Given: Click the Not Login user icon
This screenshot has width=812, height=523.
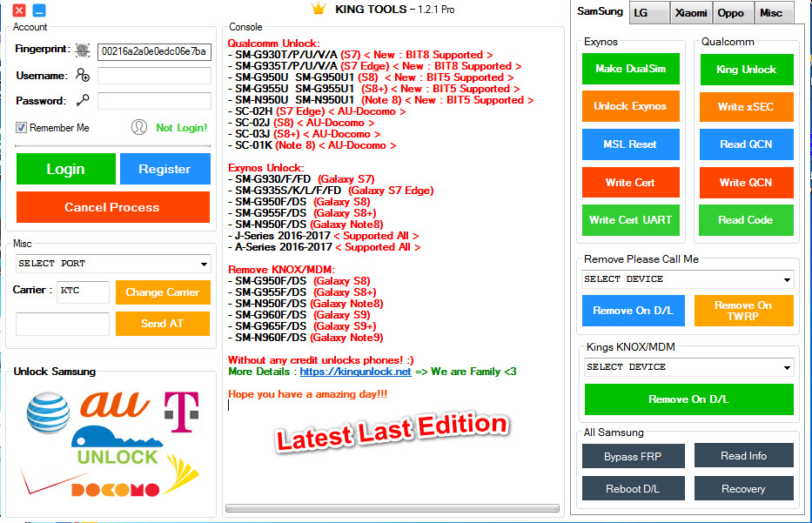Looking at the screenshot, I should (140, 128).
